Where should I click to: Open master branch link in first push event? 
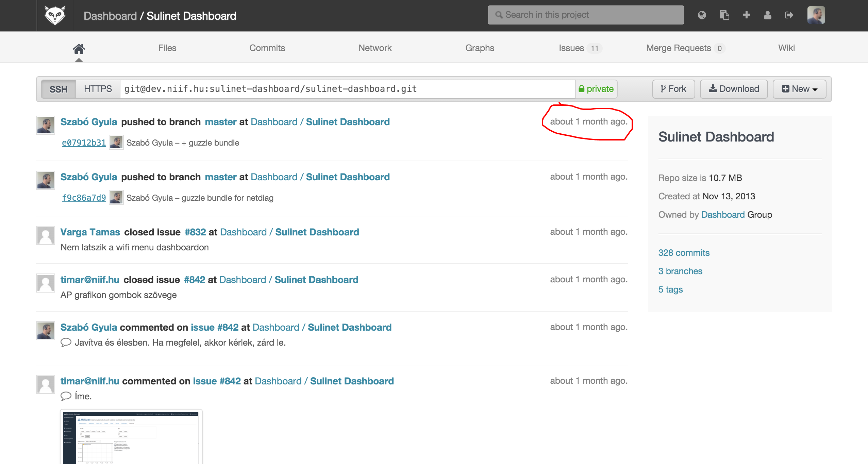221,122
